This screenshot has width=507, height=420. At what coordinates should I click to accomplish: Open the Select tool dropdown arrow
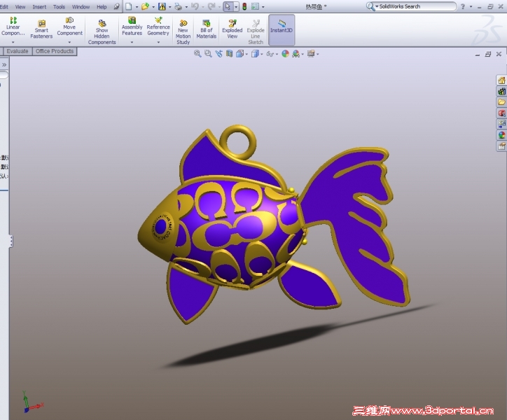236,6
